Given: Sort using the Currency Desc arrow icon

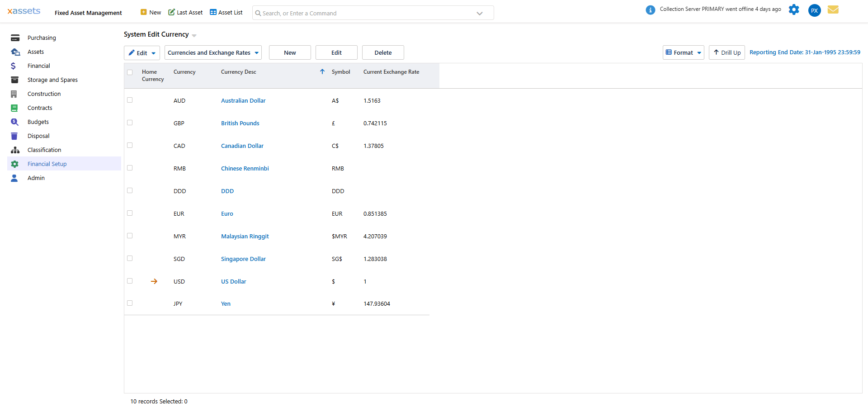Looking at the screenshot, I should click(x=322, y=72).
